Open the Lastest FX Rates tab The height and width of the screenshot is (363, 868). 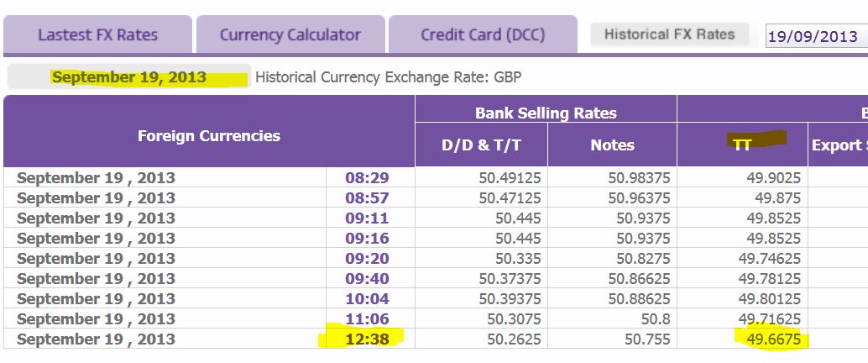(97, 34)
